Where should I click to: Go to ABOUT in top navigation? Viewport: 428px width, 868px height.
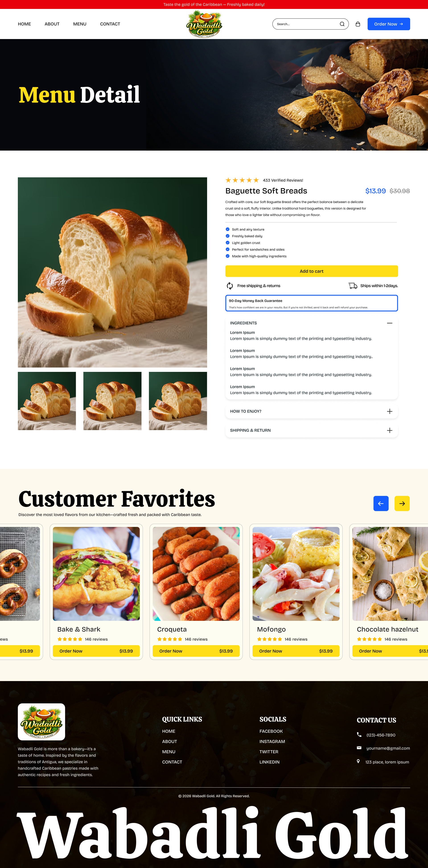pos(52,24)
